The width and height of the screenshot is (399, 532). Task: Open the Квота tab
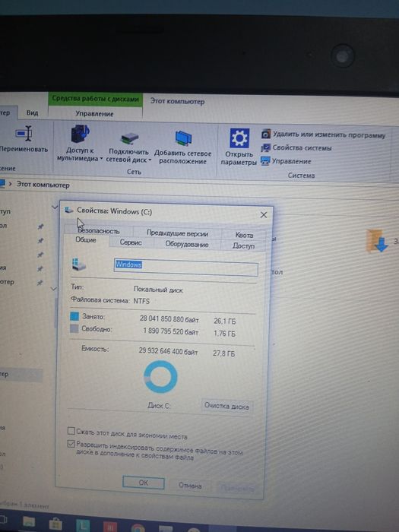pyautogui.click(x=244, y=235)
